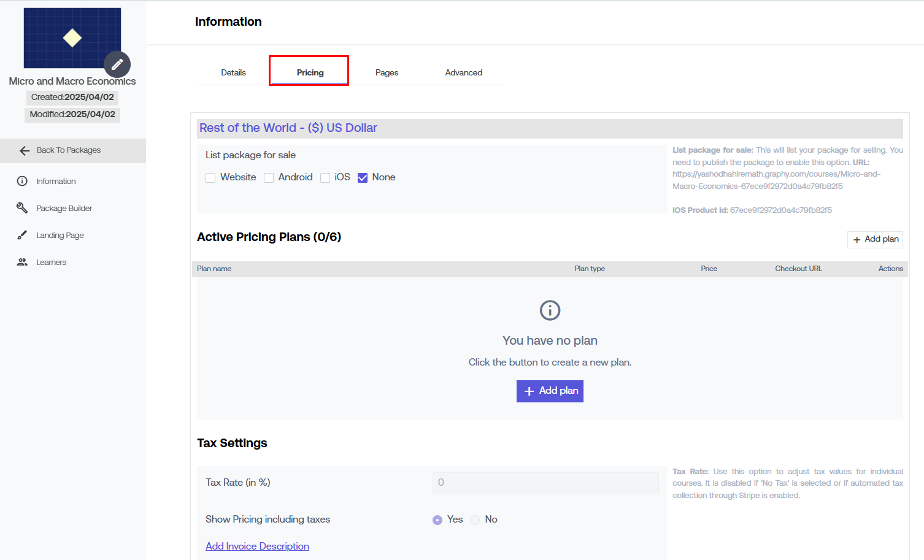Viewport: 924px width, 560px height.
Task: Tick the Android checkbox
Action: pyautogui.click(x=269, y=178)
